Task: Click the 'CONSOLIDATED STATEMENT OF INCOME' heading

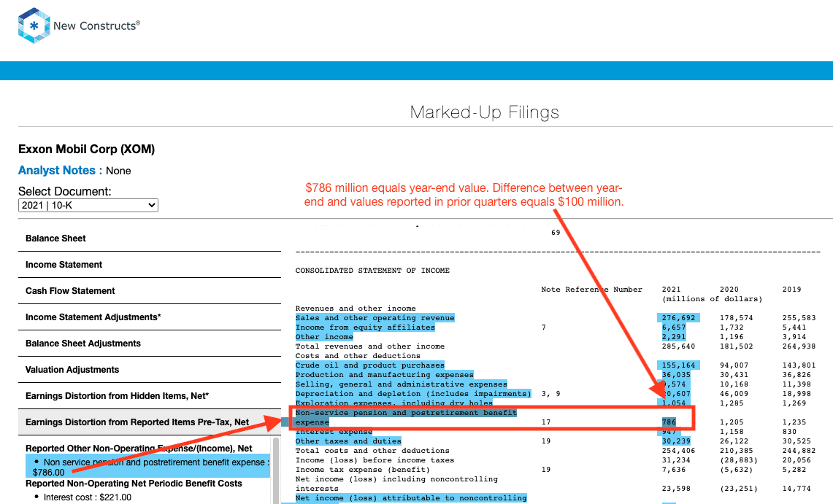Action: pyautogui.click(x=372, y=271)
